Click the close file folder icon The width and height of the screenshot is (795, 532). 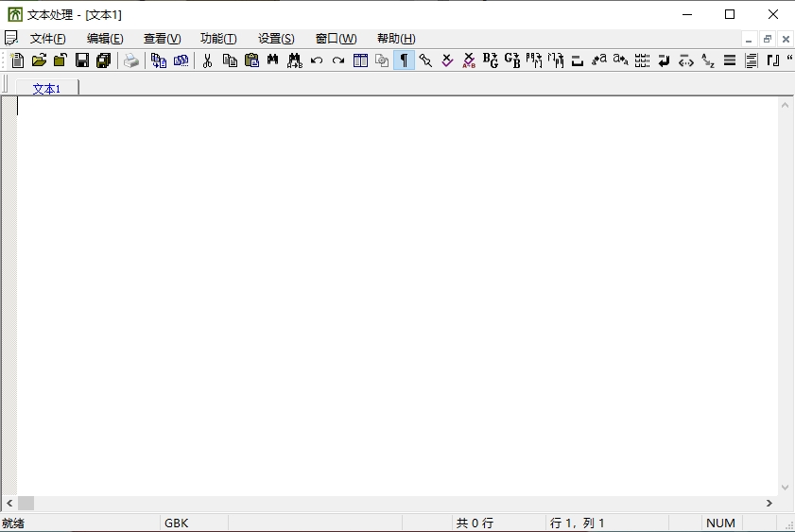(60, 60)
